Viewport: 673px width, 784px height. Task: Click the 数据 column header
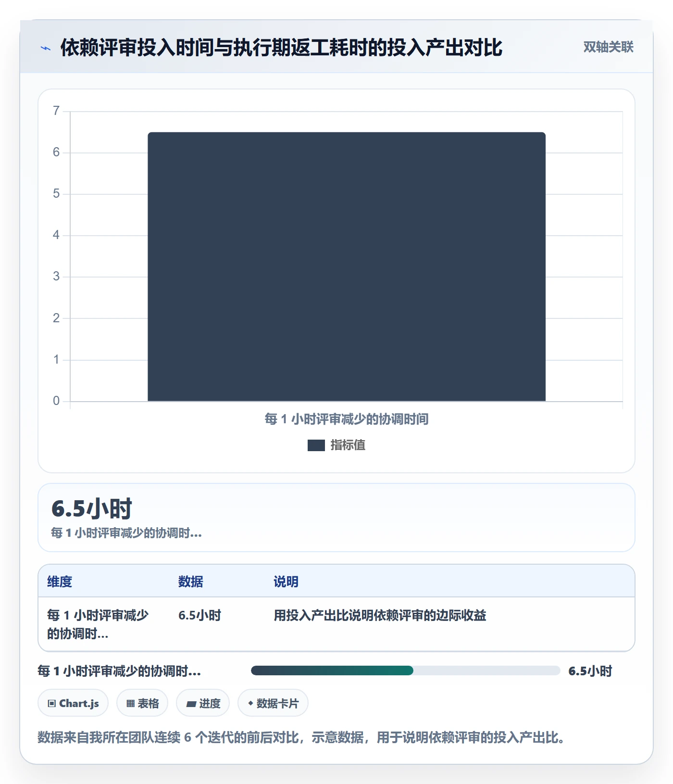(190, 582)
